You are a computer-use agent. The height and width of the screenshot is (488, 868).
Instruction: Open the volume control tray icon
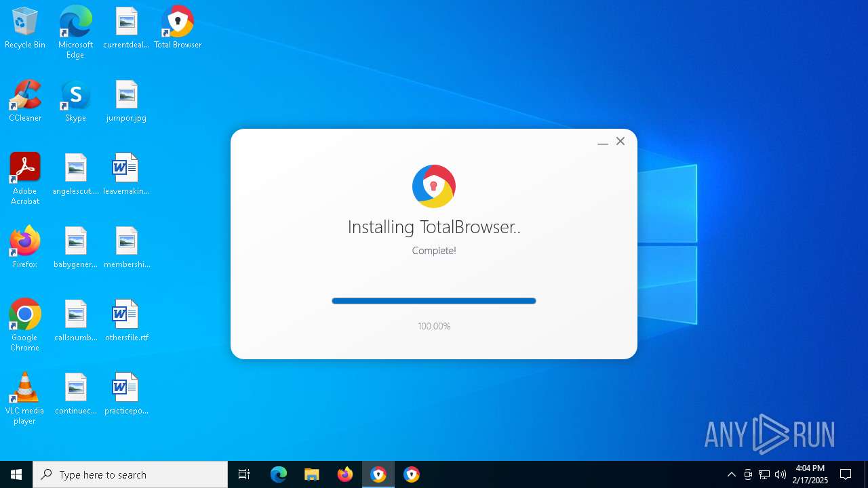[x=781, y=474]
